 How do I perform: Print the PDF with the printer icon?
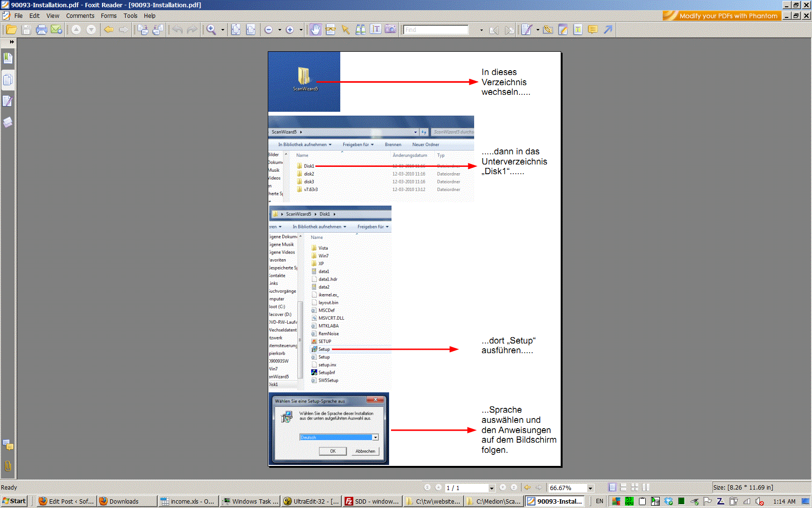click(x=42, y=30)
